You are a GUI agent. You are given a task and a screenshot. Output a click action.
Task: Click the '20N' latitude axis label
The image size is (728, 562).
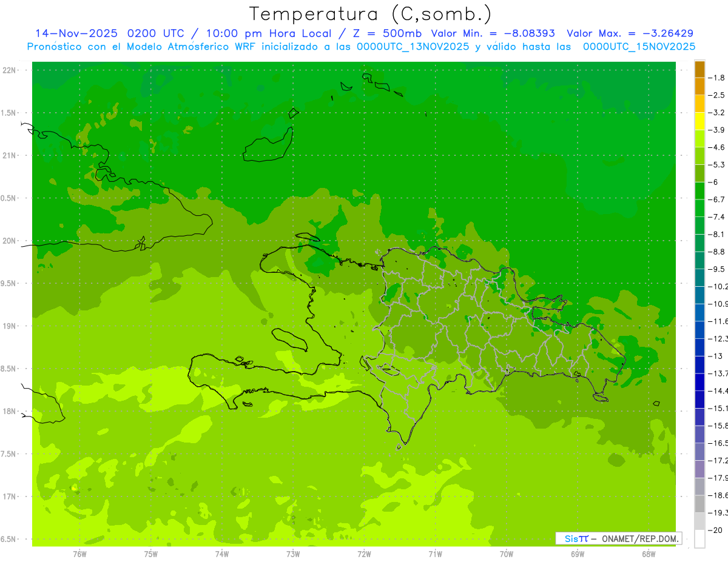pos(10,241)
